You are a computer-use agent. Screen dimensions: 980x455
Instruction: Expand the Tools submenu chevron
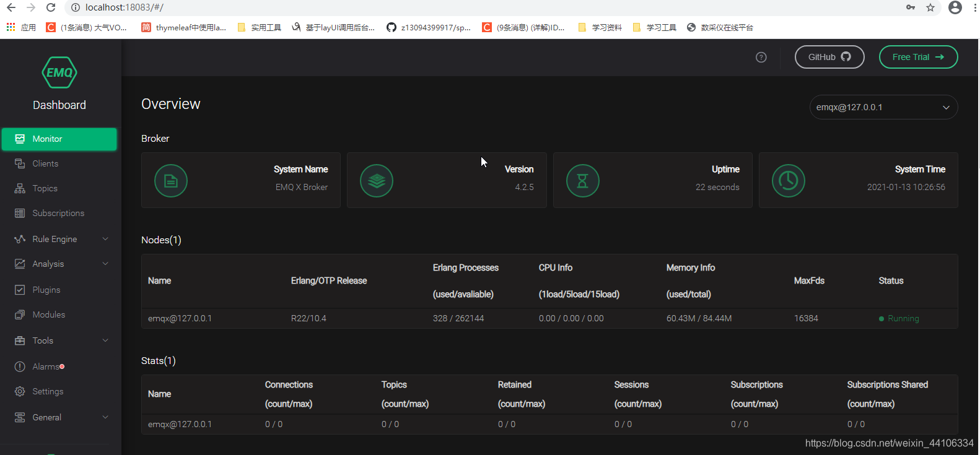(x=105, y=340)
